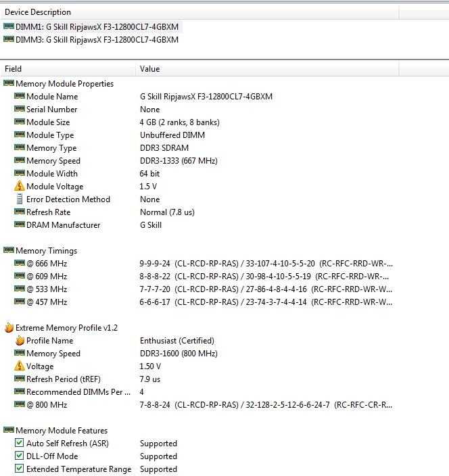Toggle the Auto Self Refresh (ASR) checkbox
The height and width of the screenshot is (476, 449).
click(x=19, y=443)
